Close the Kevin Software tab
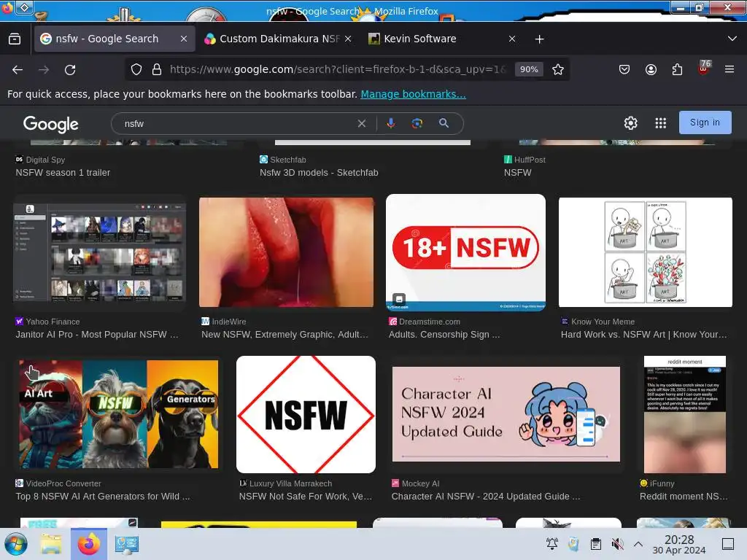747x560 pixels. click(512, 39)
